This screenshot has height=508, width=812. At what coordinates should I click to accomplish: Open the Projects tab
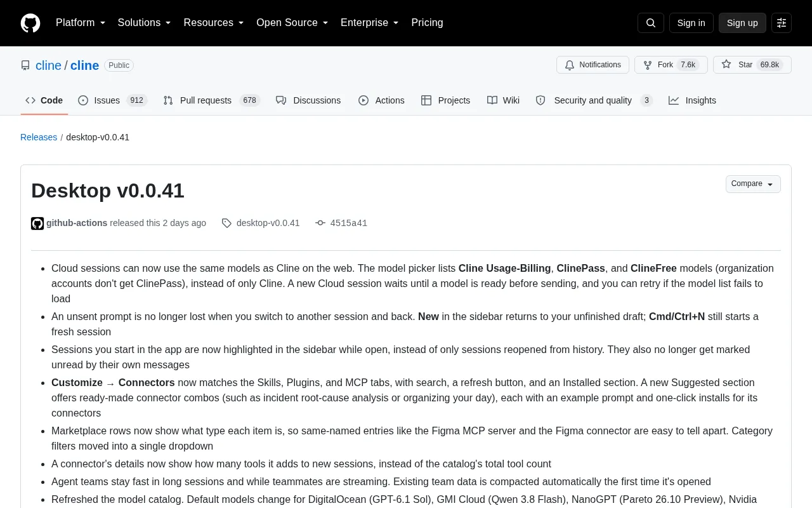point(445,100)
